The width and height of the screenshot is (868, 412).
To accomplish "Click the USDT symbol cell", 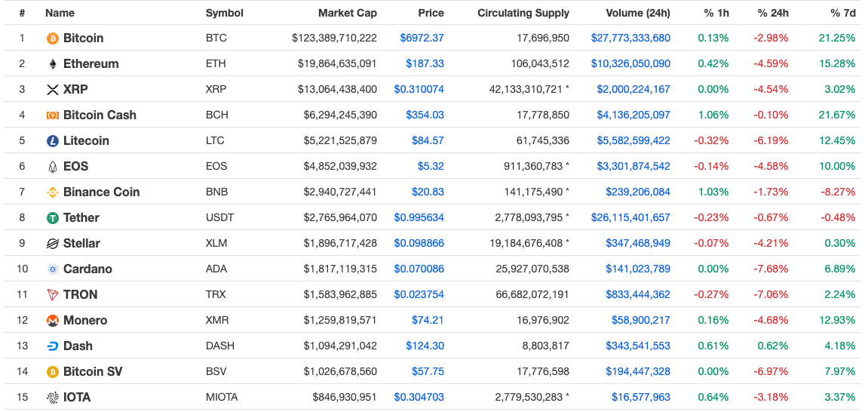I will (219, 217).
